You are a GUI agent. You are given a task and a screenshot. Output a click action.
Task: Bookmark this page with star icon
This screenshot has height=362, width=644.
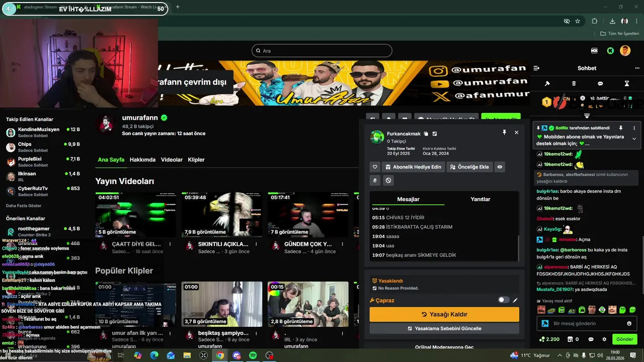[578, 21]
